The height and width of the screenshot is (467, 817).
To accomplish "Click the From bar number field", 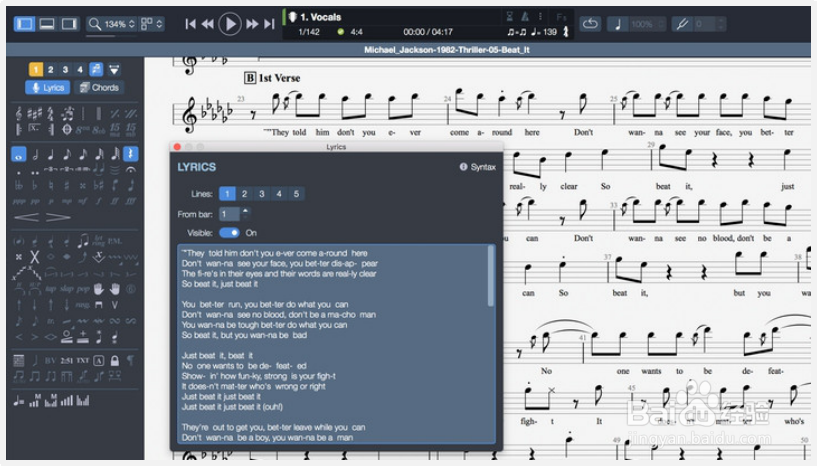I will coord(229,214).
